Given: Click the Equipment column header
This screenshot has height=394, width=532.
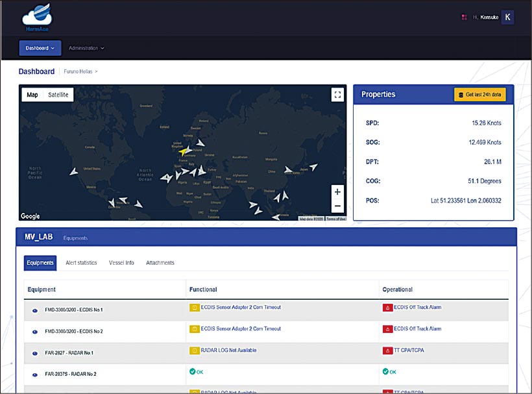Looking at the screenshot, I should point(42,289).
